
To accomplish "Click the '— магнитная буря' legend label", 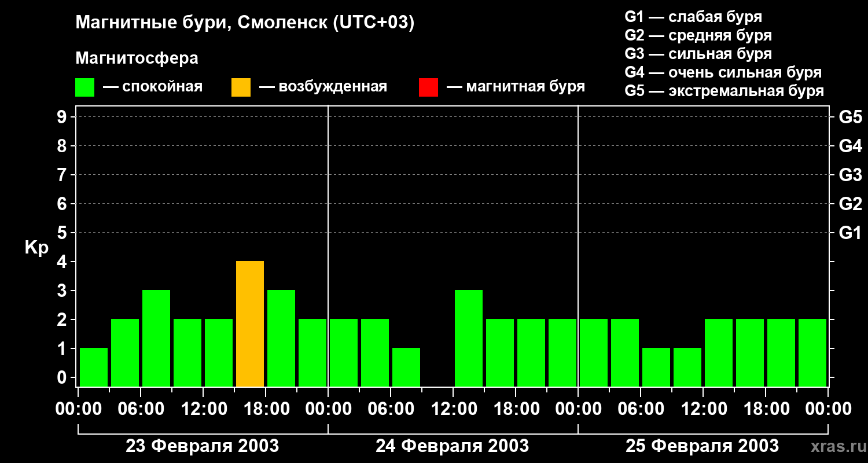I will pos(516,87).
